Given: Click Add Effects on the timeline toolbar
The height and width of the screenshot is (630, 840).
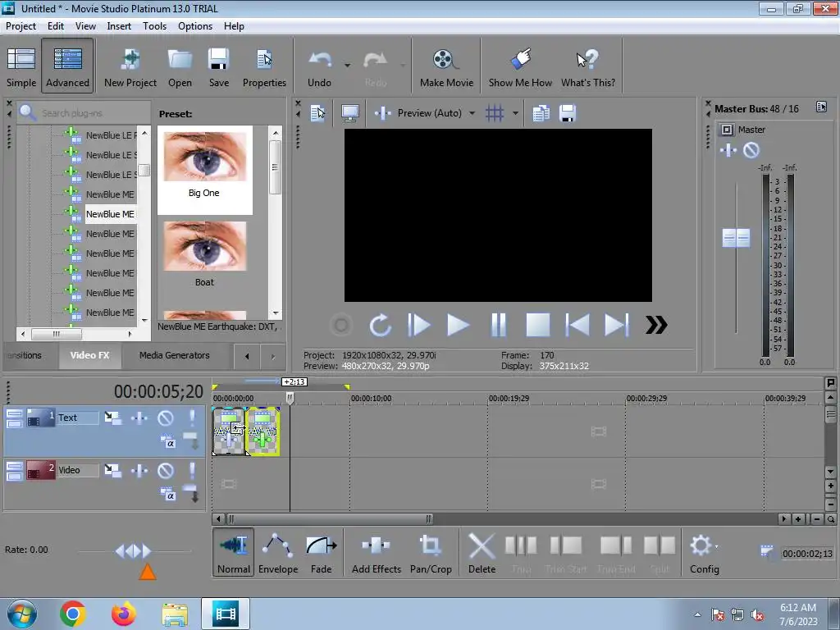Looking at the screenshot, I should 376,552.
